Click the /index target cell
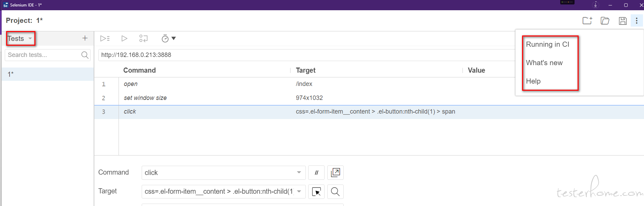The image size is (644, 206). (x=304, y=84)
